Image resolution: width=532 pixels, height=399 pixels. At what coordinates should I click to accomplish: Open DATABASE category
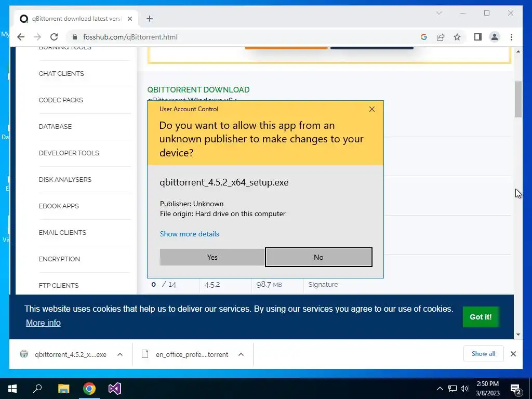click(x=55, y=127)
